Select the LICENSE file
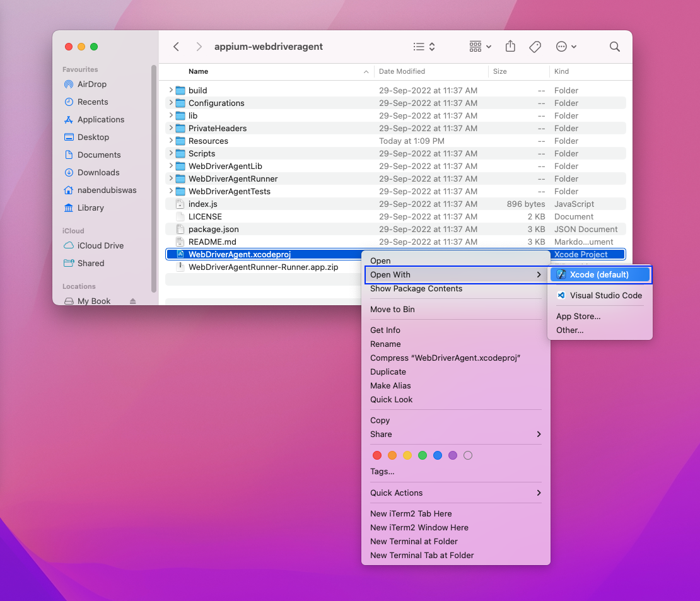The image size is (700, 601). (x=395, y=216)
